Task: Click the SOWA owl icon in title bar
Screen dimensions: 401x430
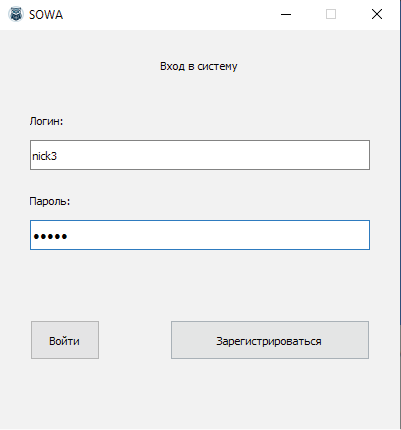Action: pyautogui.click(x=16, y=15)
